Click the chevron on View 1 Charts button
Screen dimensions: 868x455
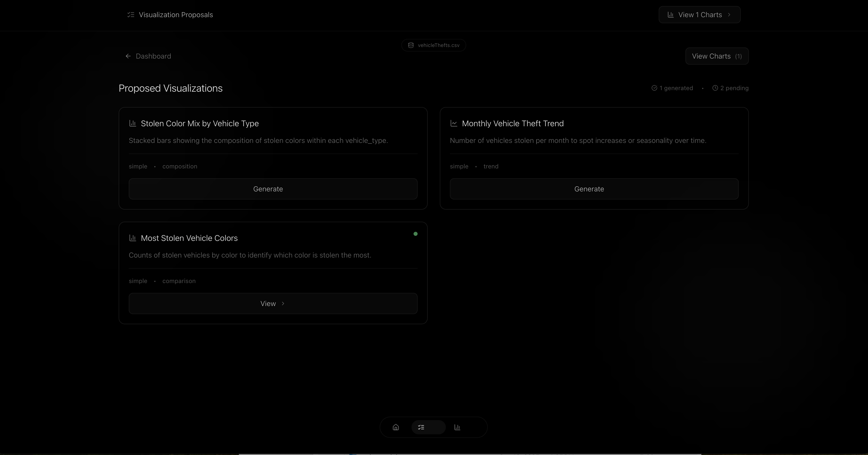tap(729, 15)
